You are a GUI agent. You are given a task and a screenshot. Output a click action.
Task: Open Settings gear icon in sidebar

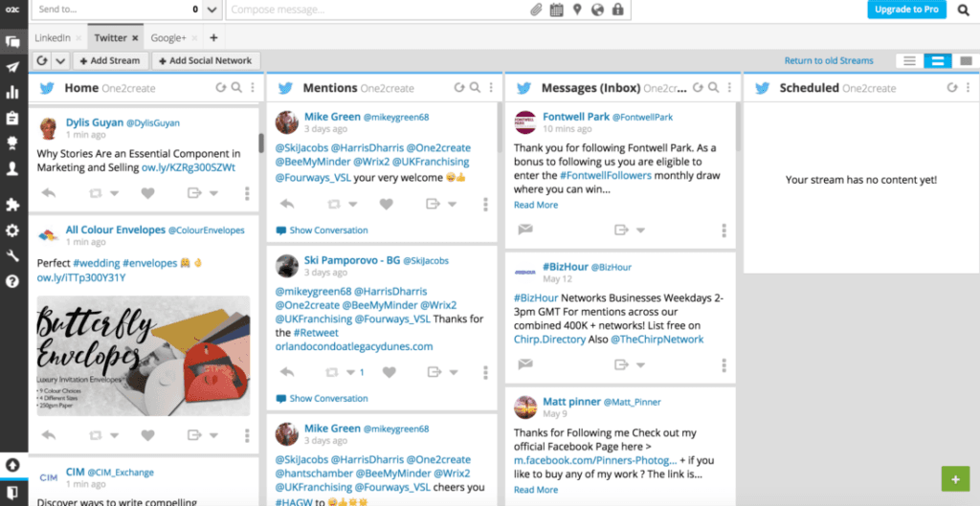[12, 231]
